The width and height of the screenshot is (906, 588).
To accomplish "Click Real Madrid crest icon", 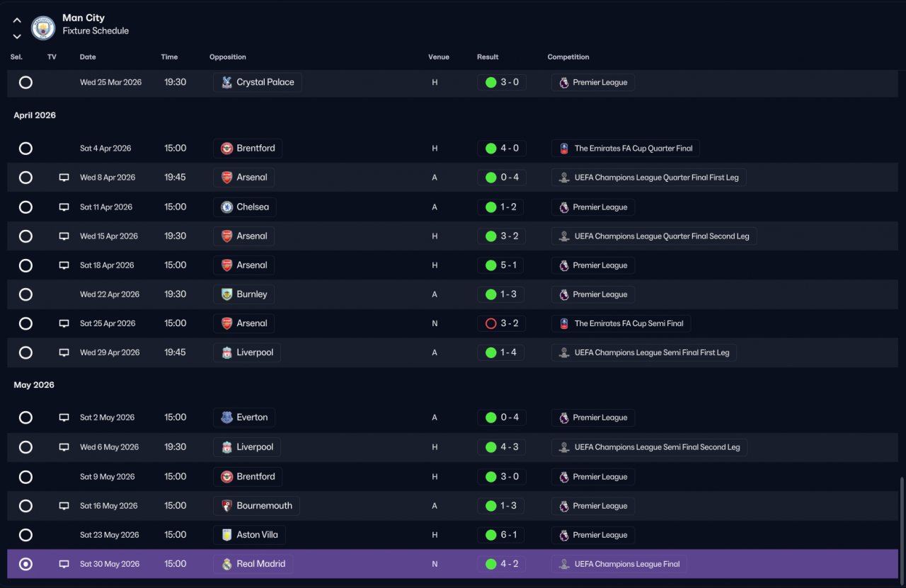I will [226, 564].
